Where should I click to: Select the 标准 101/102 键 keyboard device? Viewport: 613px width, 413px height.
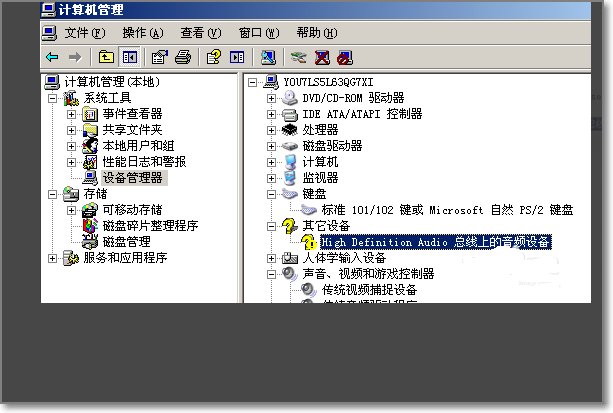pyautogui.click(x=447, y=210)
